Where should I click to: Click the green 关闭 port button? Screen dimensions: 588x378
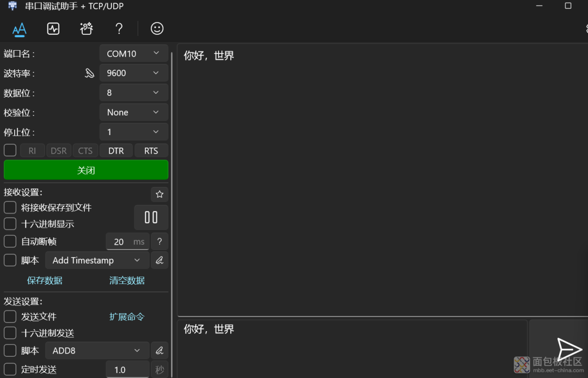pos(86,170)
